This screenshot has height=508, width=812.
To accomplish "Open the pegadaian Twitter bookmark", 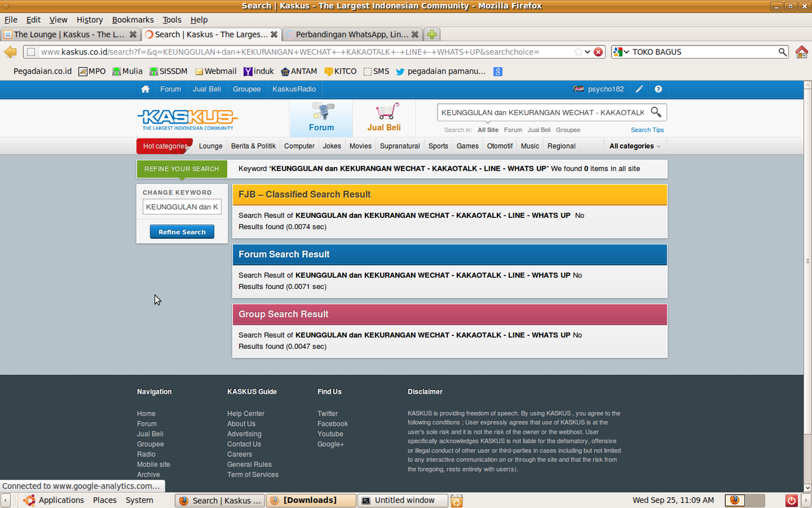I will point(440,71).
